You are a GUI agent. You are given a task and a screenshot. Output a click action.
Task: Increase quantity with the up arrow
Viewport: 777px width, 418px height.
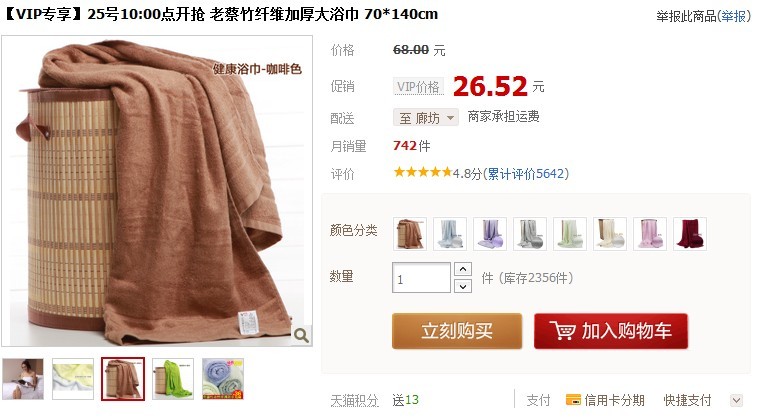coord(463,269)
